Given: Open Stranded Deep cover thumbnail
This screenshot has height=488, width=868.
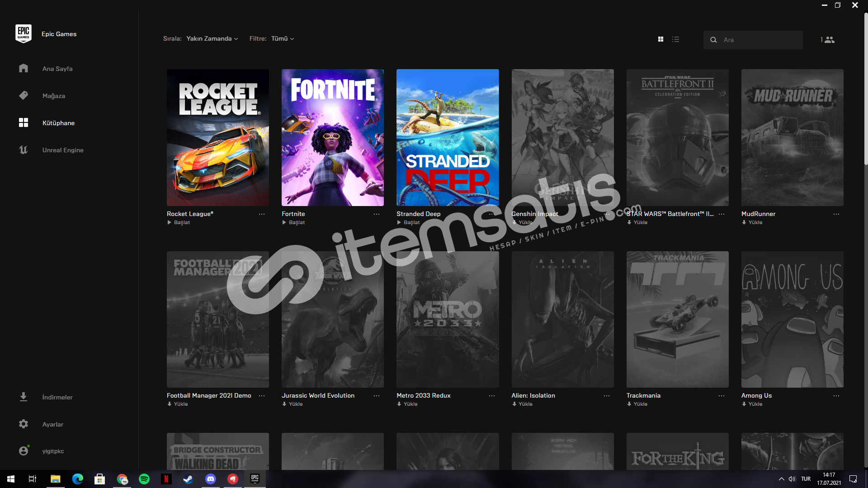Looking at the screenshot, I should (x=447, y=137).
